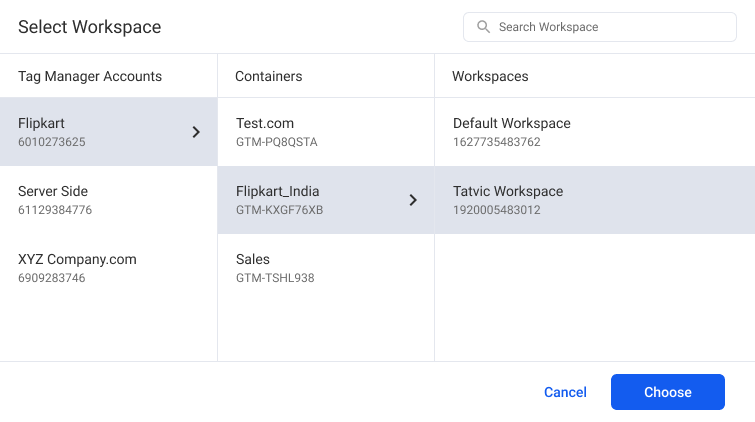Image resolution: width=755 pixels, height=422 pixels.
Task: Select the Flipkart_India container
Action: tap(326, 200)
